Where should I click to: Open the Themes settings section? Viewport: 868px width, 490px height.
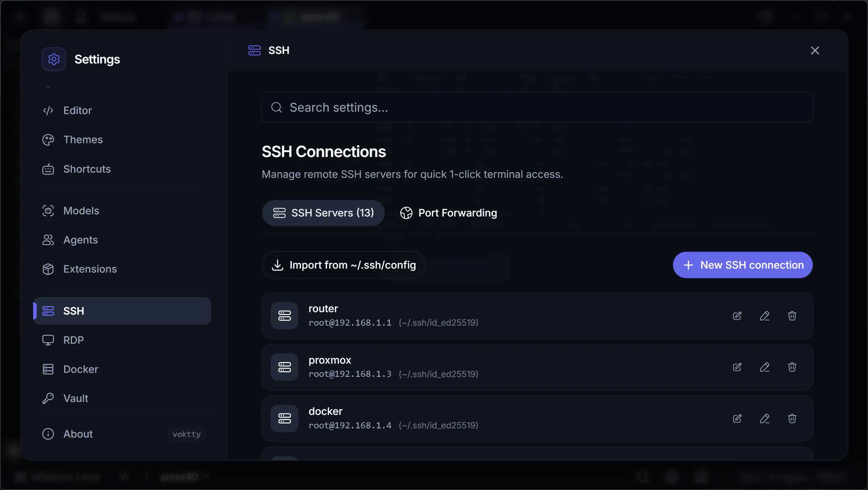tap(122, 140)
